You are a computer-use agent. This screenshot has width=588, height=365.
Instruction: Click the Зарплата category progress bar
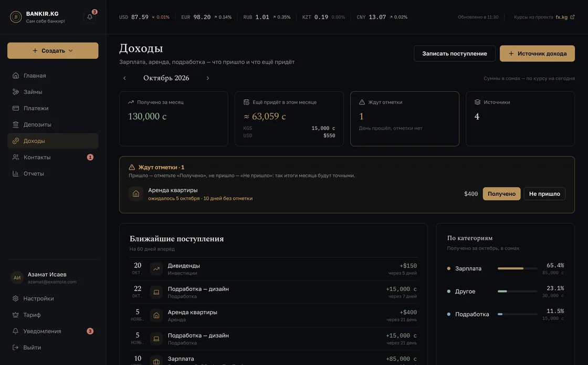517,268
